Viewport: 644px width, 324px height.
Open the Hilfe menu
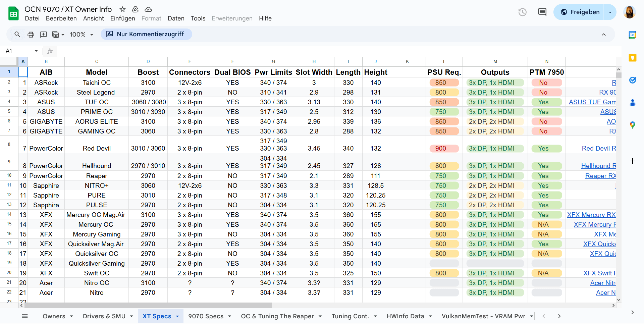[x=265, y=18]
